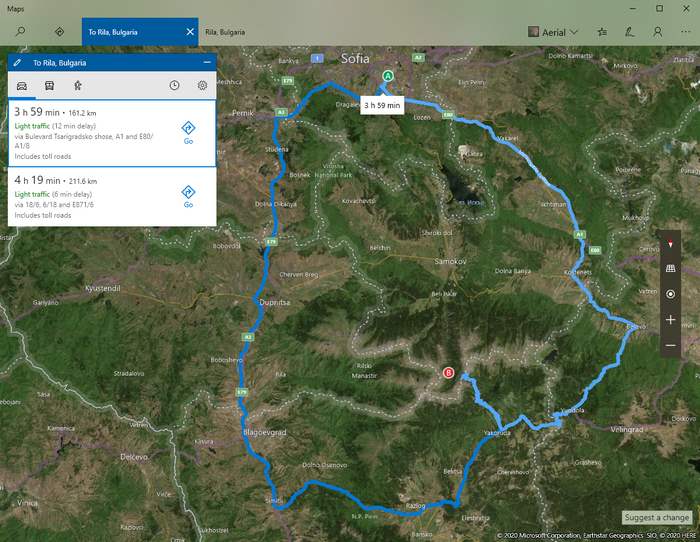Open route options gear icon
Viewport: 700px width, 542px height.
coord(202,86)
